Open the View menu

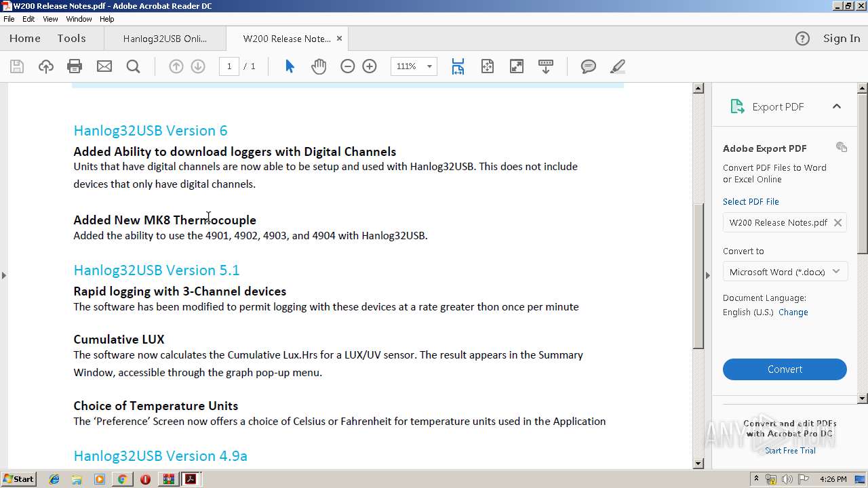point(50,19)
